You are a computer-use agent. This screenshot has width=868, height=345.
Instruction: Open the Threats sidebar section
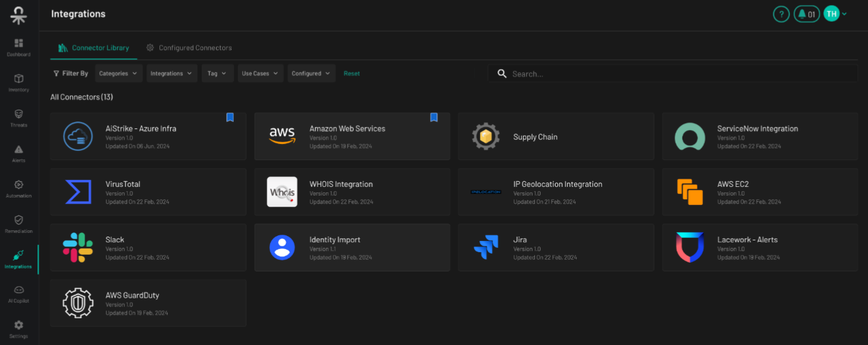point(19,114)
